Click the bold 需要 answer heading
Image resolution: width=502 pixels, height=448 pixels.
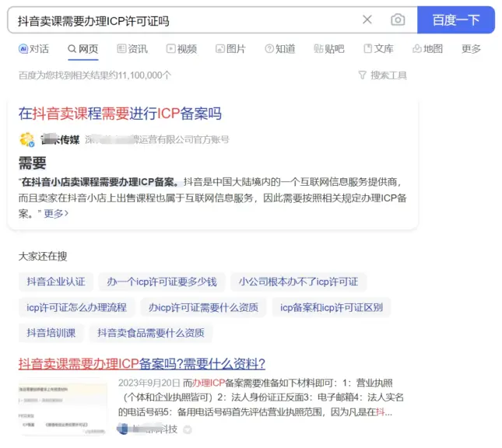point(33,163)
